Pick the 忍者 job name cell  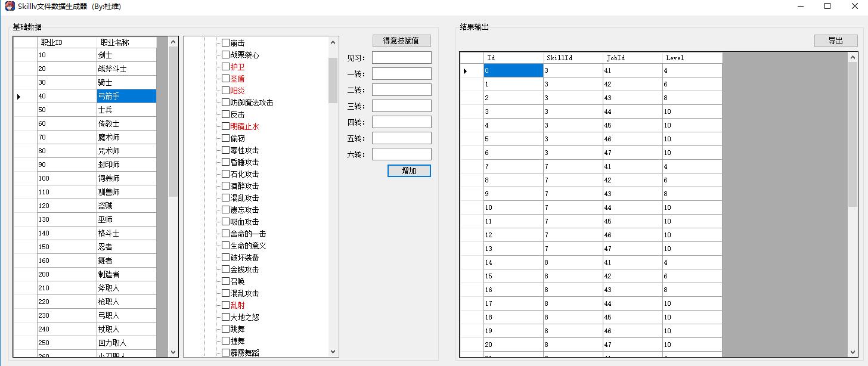tap(126, 247)
